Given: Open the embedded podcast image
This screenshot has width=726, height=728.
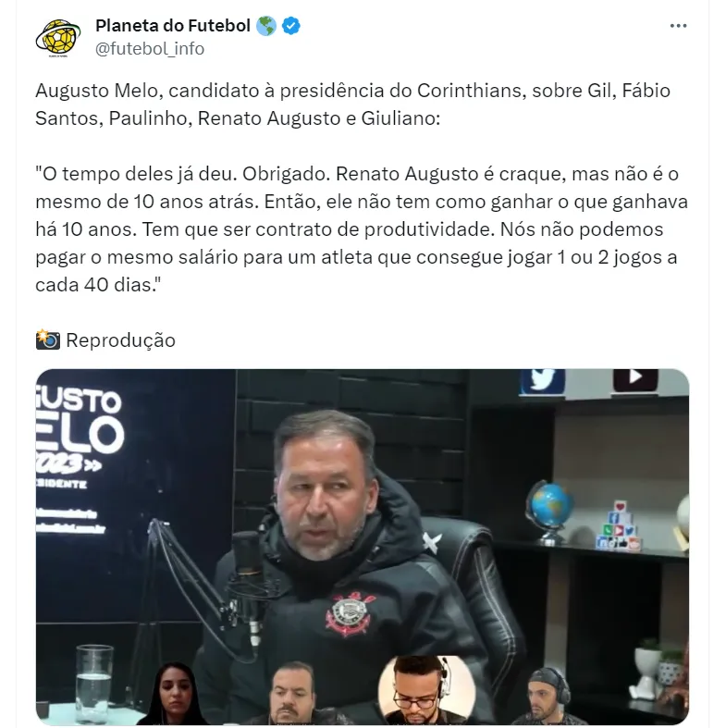Looking at the screenshot, I should click(363, 547).
